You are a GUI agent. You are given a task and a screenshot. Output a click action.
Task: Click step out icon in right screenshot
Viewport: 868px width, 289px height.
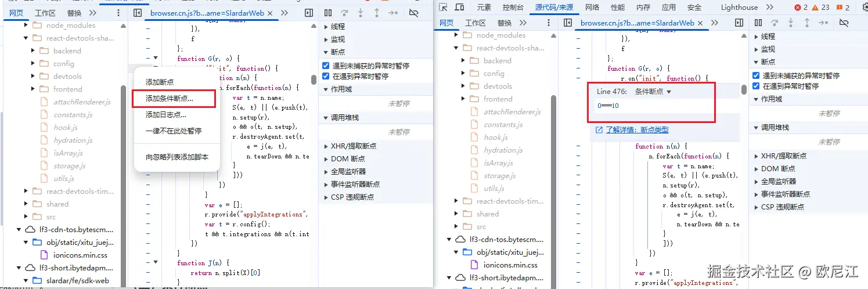[807, 23]
